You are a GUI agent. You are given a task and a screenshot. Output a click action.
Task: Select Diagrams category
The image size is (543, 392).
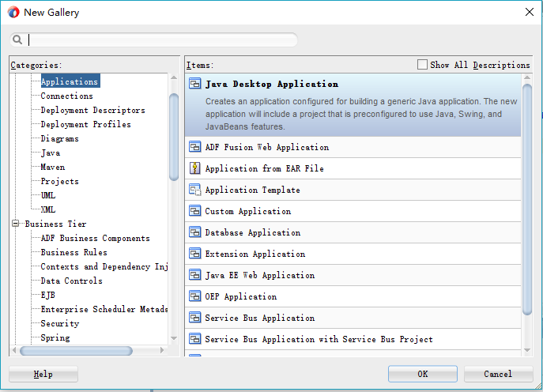tap(59, 138)
